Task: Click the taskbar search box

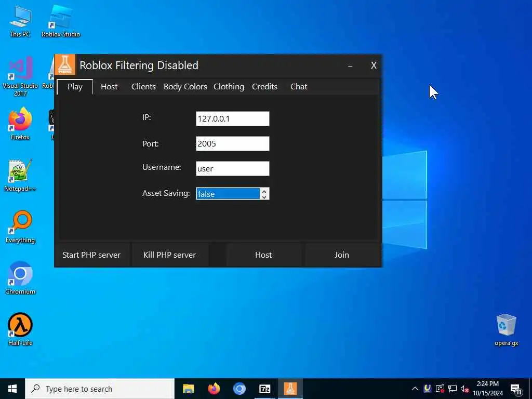Action: pos(100,389)
